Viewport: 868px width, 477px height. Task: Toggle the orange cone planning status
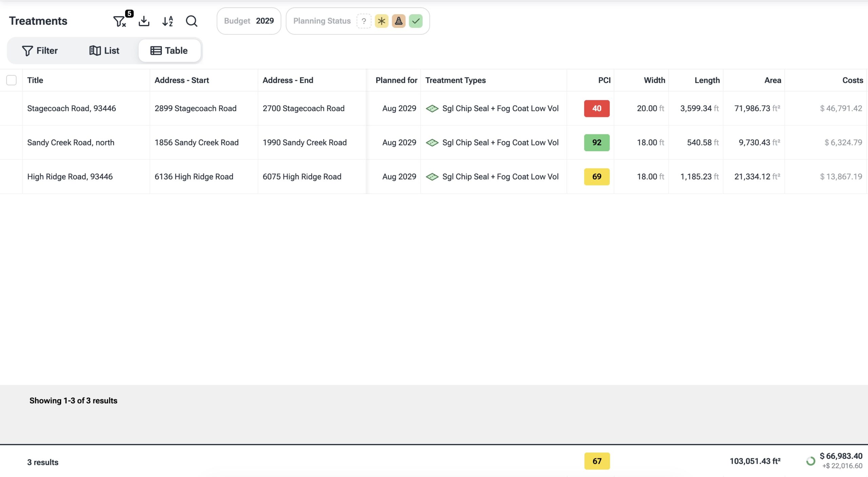pos(399,21)
